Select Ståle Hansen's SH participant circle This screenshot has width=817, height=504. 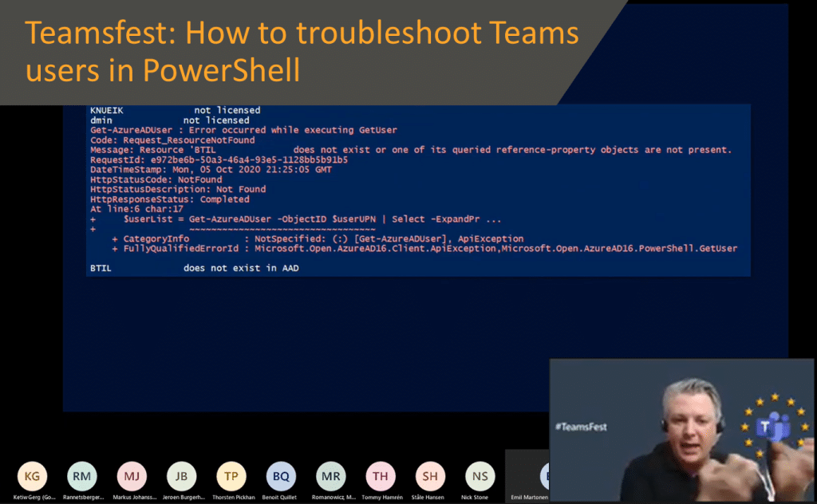429,475
